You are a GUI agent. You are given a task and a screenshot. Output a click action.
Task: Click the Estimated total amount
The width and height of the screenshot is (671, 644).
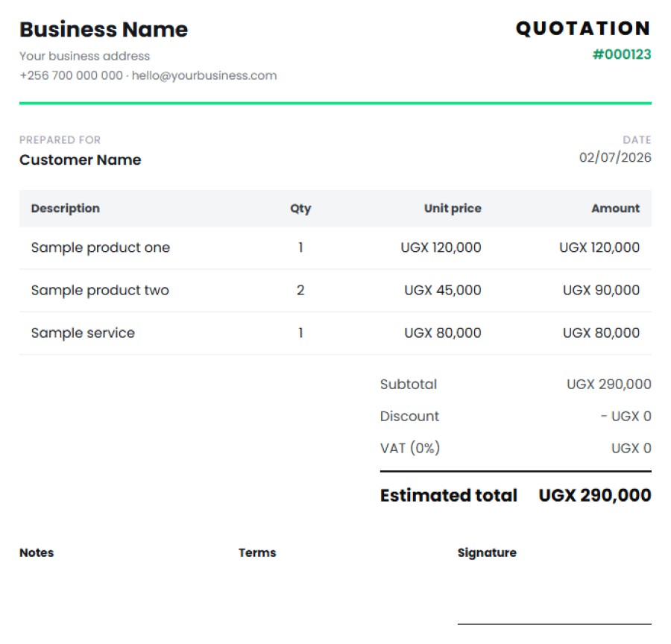[595, 496]
